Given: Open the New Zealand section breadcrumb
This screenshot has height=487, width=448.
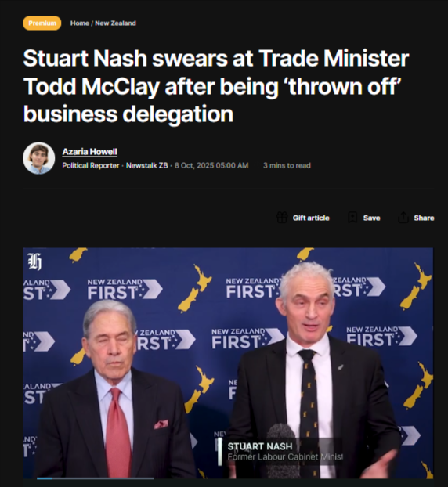Looking at the screenshot, I should [115, 23].
